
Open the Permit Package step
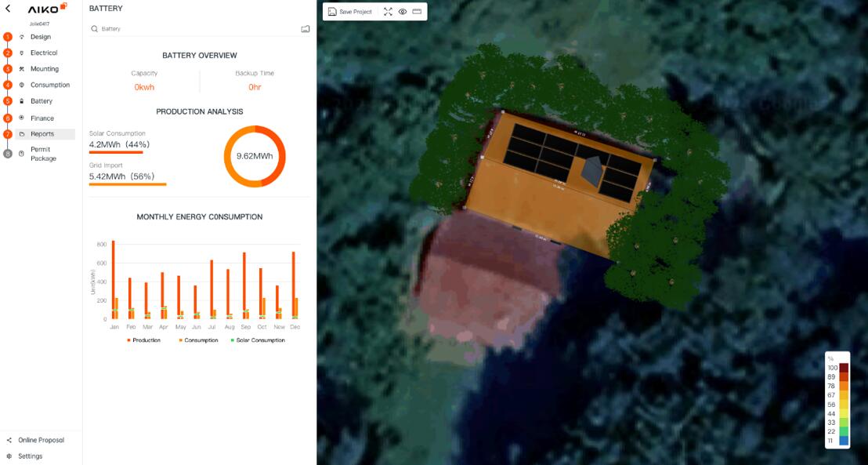coord(43,154)
